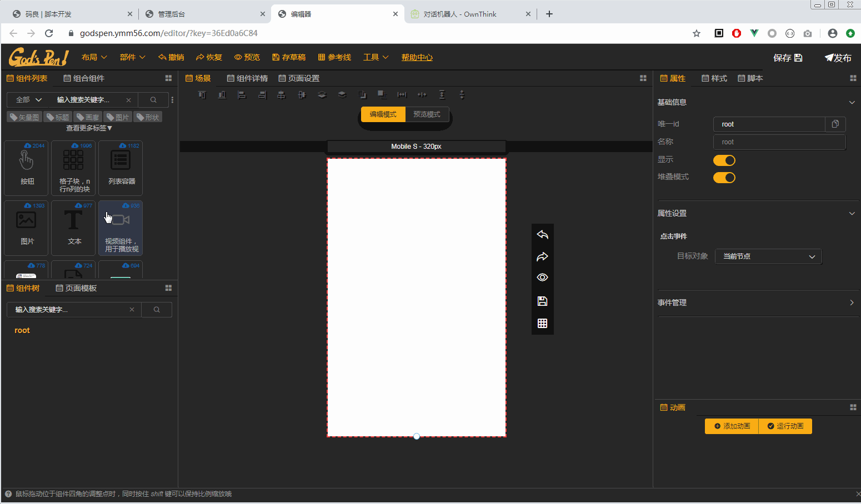Click the floating undo arrow icon
The width and height of the screenshot is (861, 504).
coord(543,235)
